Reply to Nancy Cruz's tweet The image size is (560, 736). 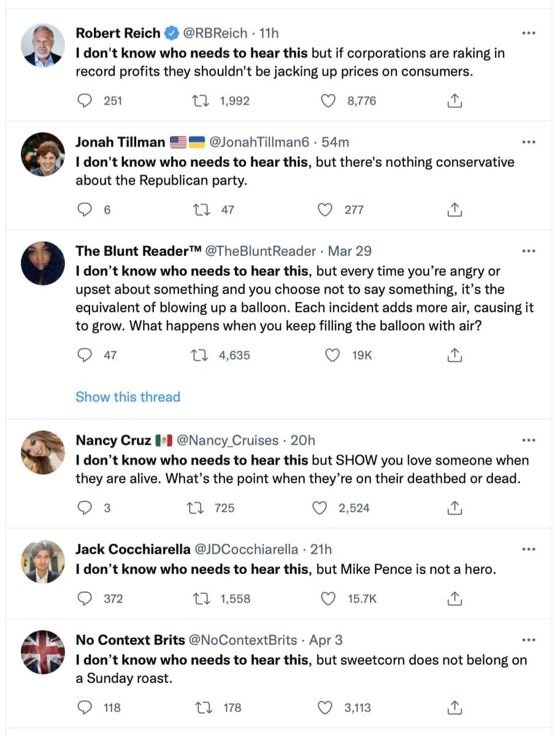tap(86, 508)
